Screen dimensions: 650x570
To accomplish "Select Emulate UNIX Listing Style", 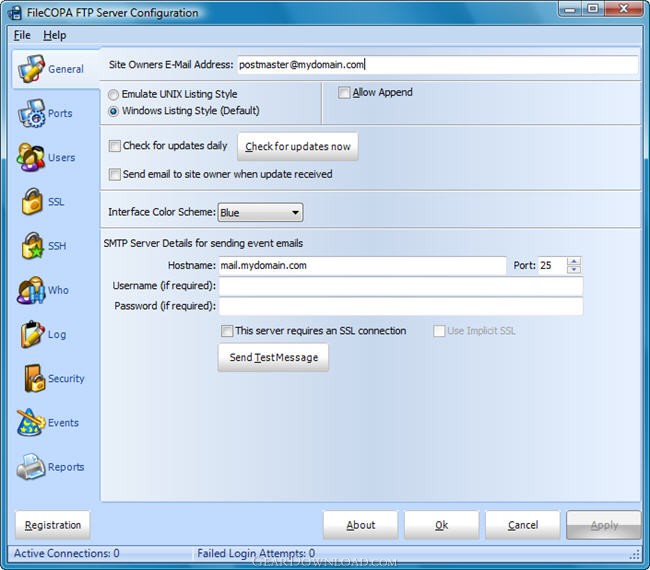I will 113,95.
